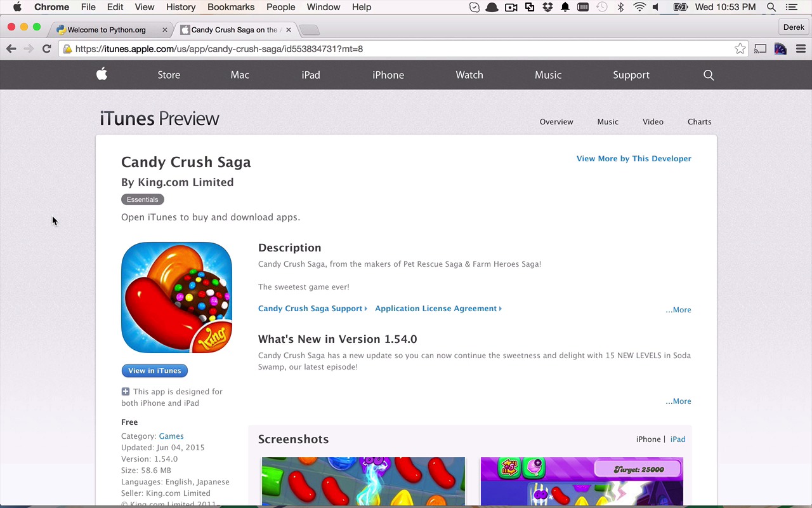Screen dimensions: 812x508
Task: Click the cast icon in the Chrome toolbar
Action: [761, 49]
